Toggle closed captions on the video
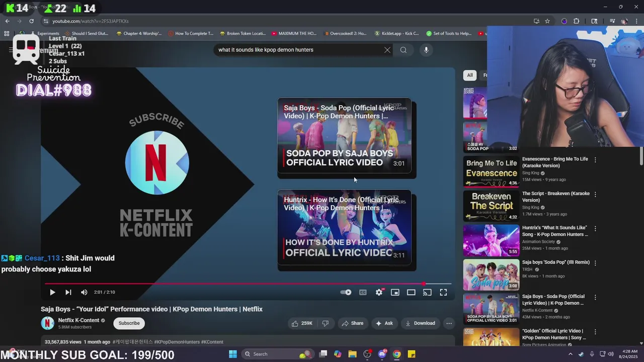Image resolution: width=644 pixels, height=362 pixels. [363, 292]
